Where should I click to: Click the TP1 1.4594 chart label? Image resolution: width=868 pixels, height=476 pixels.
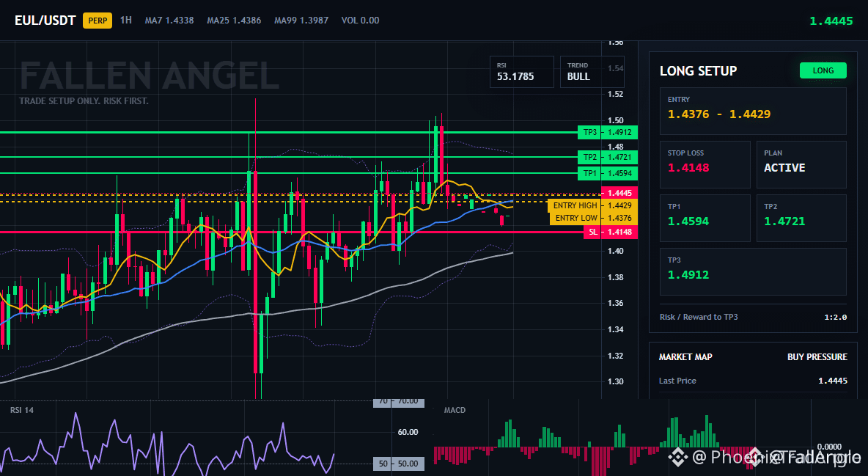[x=608, y=173]
